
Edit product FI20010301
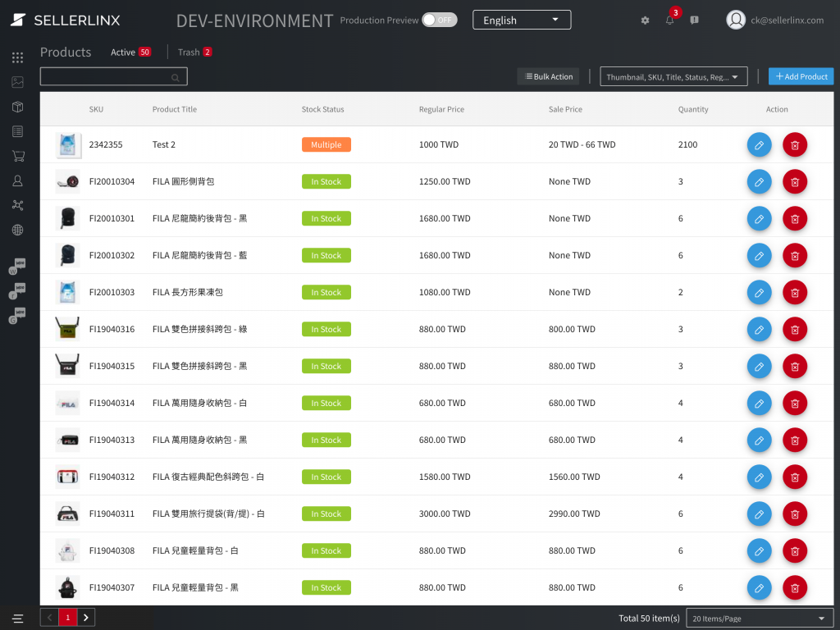(x=759, y=218)
